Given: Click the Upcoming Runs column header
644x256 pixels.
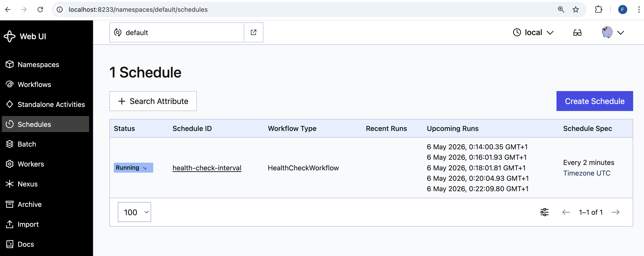Looking at the screenshot, I should coord(452,128).
